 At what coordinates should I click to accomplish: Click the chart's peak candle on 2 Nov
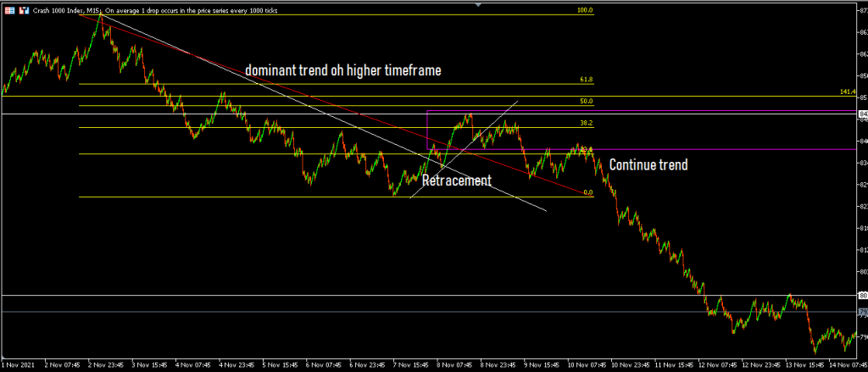tap(102, 17)
